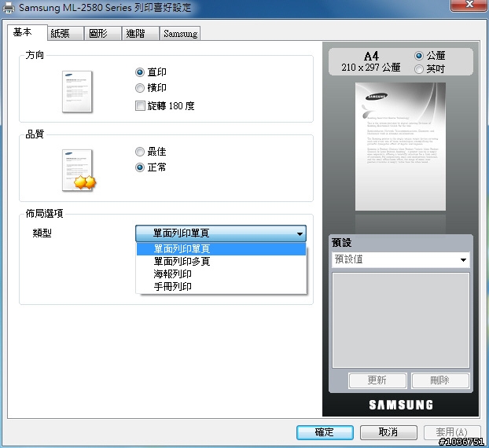The height and width of the screenshot is (448, 489).
Task: Click the A4 paper size label
Action: point(371,56)
